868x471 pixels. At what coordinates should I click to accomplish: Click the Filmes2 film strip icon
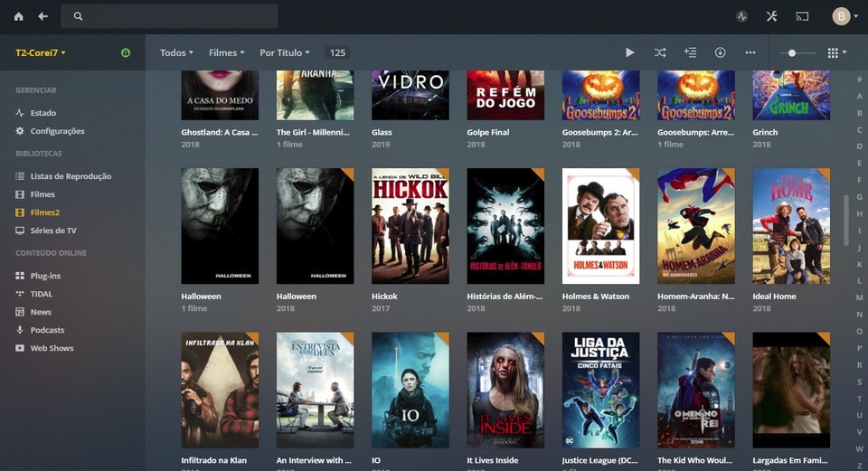click(x=20, y=212)
